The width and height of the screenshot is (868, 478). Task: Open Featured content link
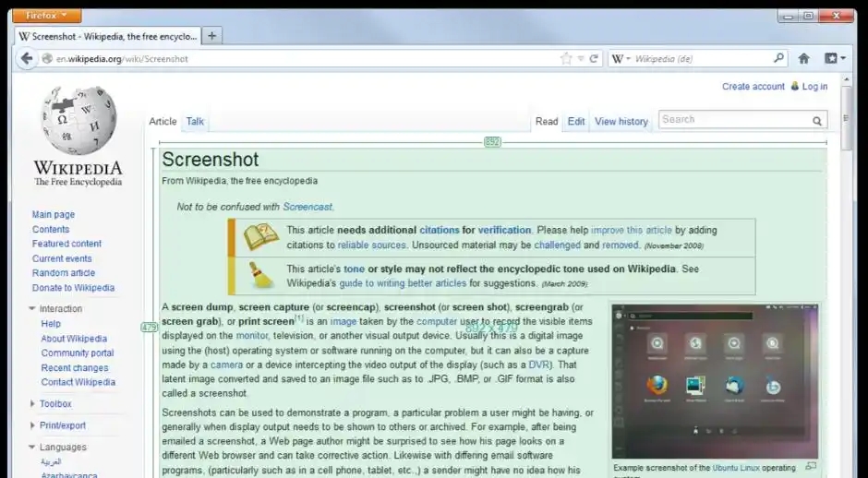(x=66, y=244)
